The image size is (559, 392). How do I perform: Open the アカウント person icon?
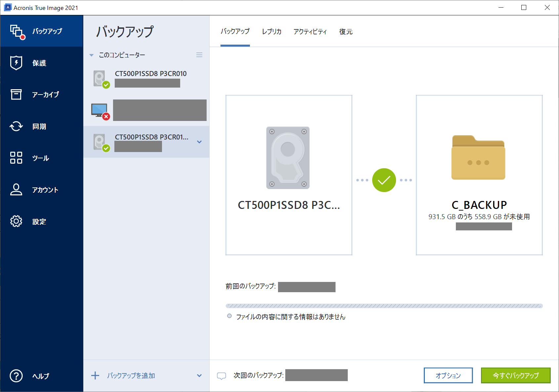pyautogui.click(x=16, y=190)
